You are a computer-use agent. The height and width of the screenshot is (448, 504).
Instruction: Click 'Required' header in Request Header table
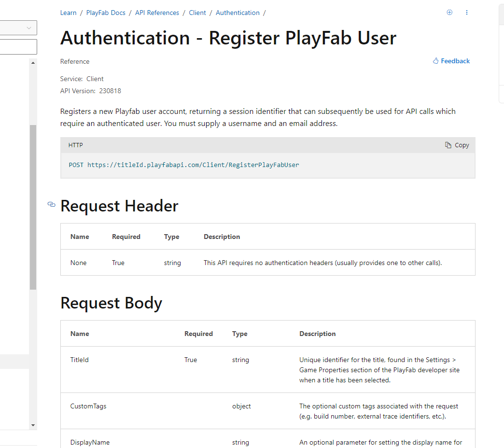tap(126, 237)
